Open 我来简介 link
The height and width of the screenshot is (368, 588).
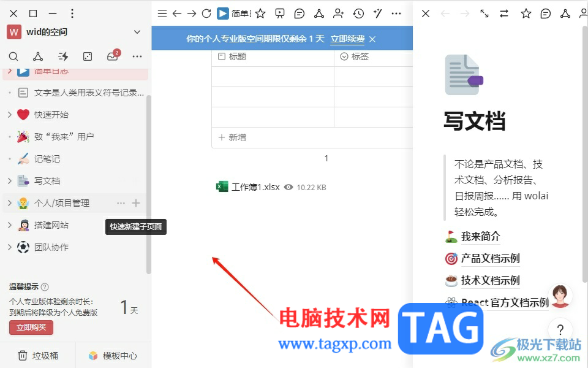480,237
